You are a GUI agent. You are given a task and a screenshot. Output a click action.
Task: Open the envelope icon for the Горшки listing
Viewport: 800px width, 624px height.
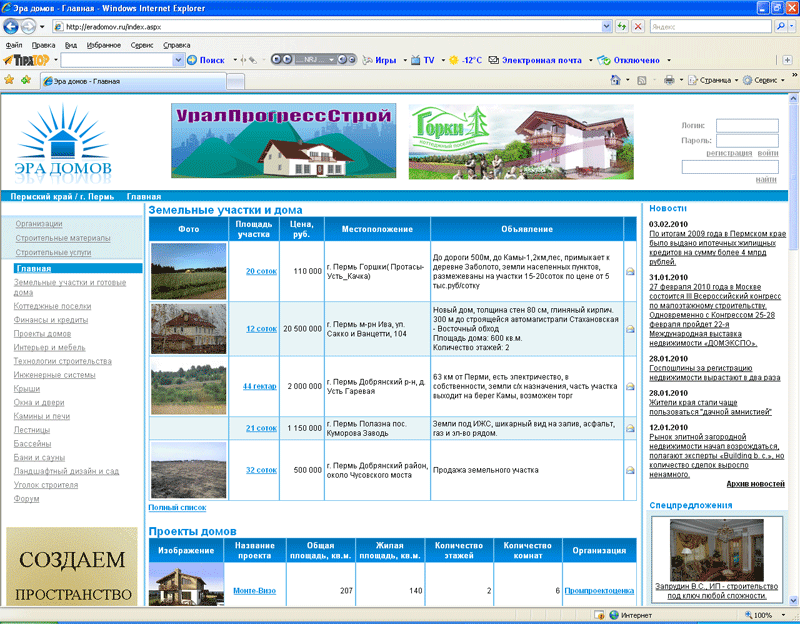click(x=630, y=271)
